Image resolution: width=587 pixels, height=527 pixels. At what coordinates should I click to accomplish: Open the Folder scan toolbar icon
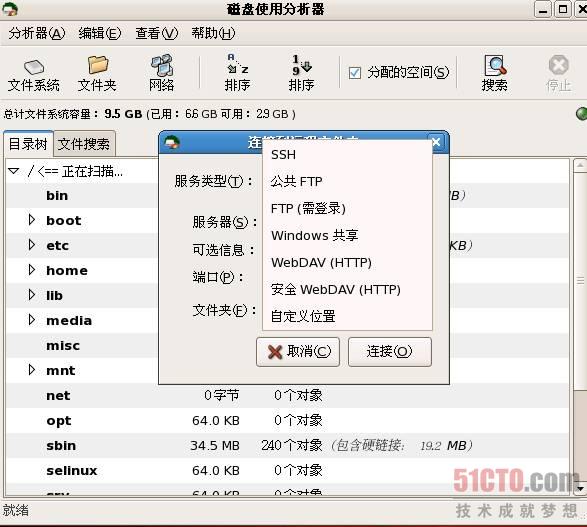pos(98,65)
